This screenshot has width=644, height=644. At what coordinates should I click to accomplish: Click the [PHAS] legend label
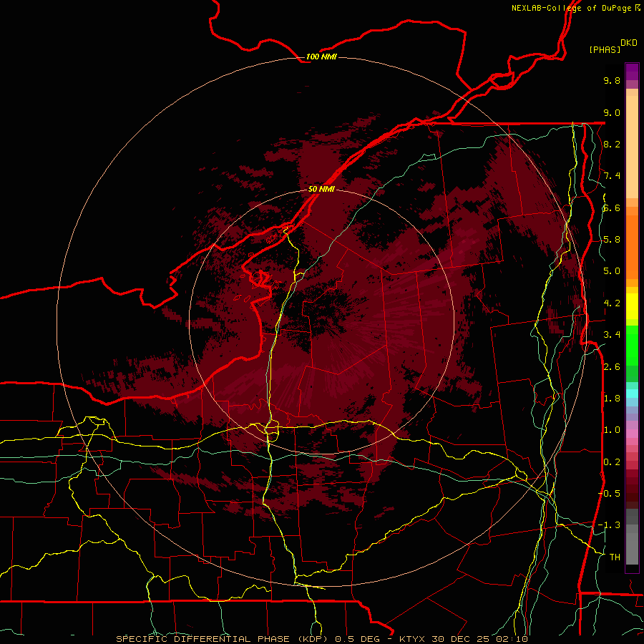coord(605,49)
